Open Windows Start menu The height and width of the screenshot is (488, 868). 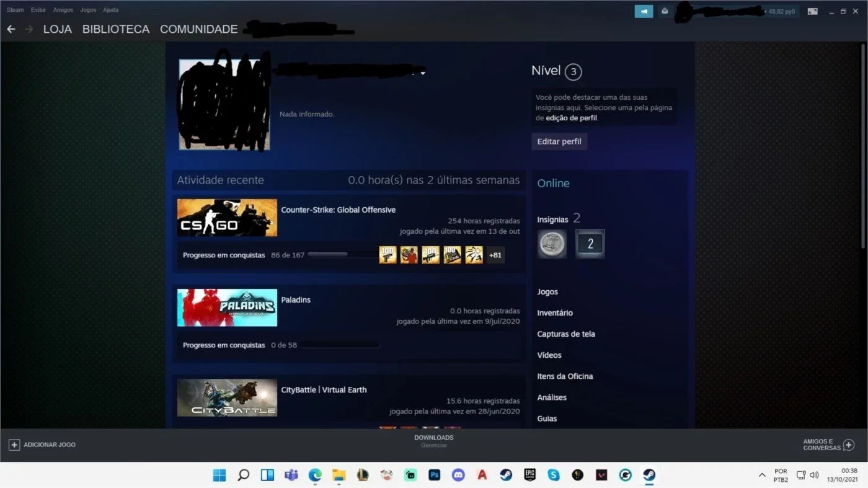[x=219, y=475]
